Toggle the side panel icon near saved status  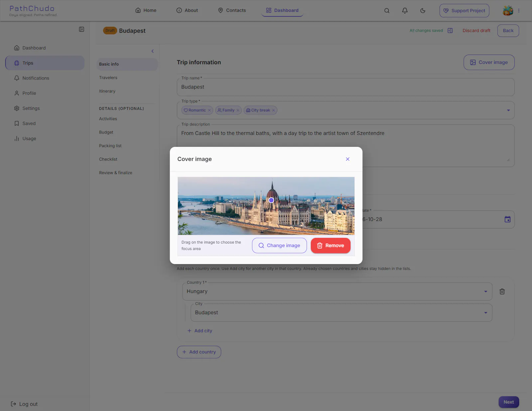coord(450,31)
